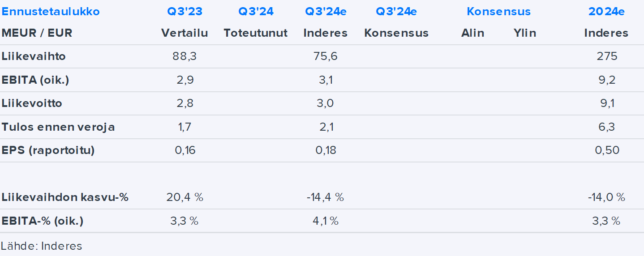Select the "Alin" consensus column header
Viewport: 644px width, 256px height.
point(472,33)
